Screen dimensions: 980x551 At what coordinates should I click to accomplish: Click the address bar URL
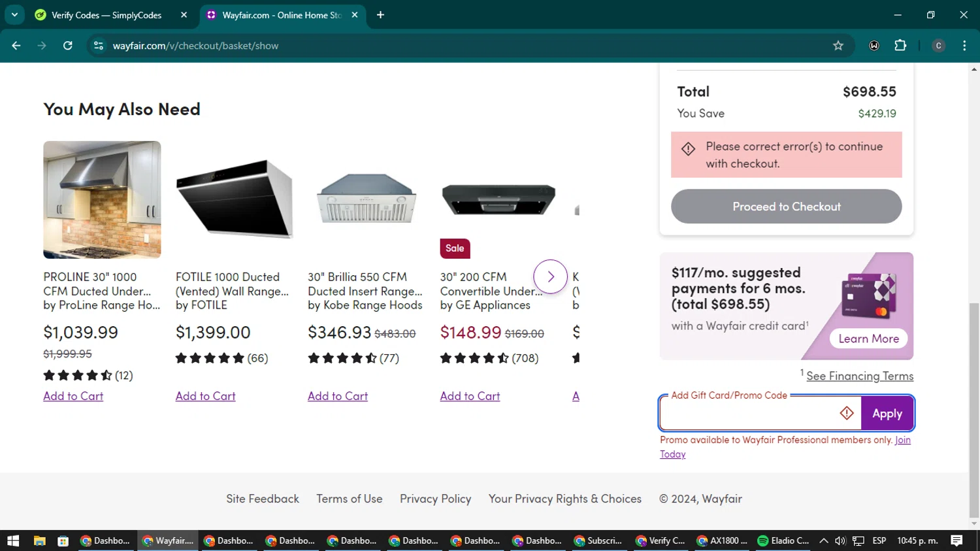tap(195, 46)
